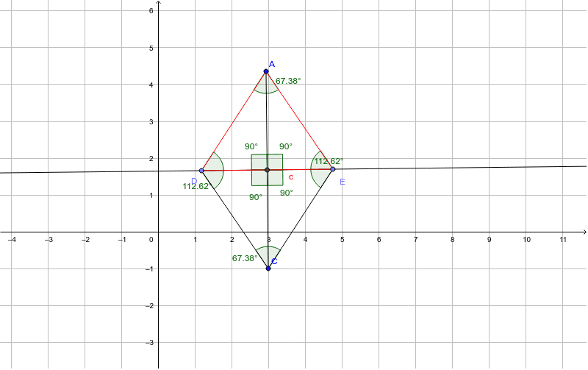Image resolution: width=588 pixels, height=370 pixels.
Task: Click x-axis tick label 7
Action: [x=415, y=239]
